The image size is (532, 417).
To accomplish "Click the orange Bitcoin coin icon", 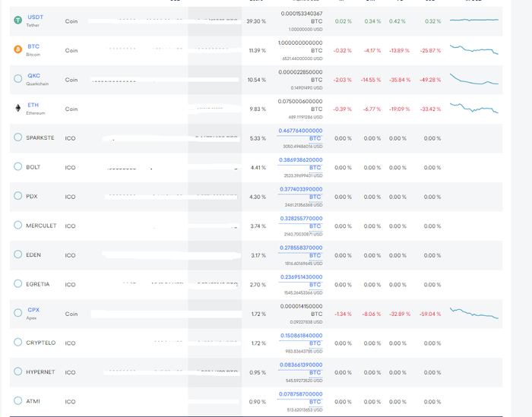I will click(18, 50).
